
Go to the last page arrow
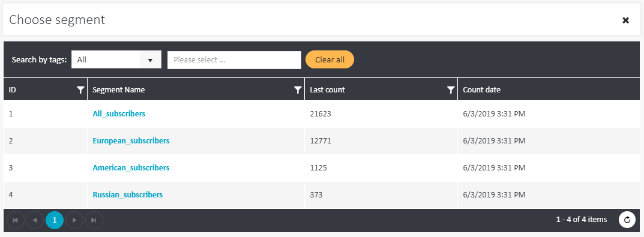click(94, 220)
